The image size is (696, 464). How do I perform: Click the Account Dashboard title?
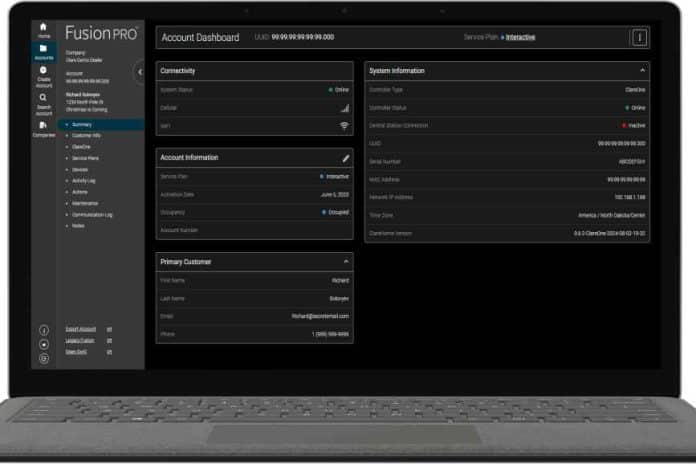point(200,38)
